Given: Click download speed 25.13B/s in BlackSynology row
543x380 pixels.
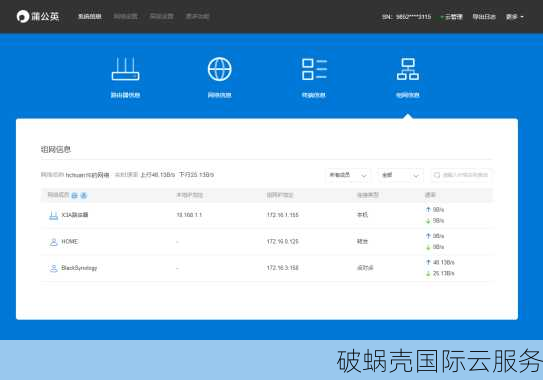Looking at the screenshot, I should click(x=444, y=274).
